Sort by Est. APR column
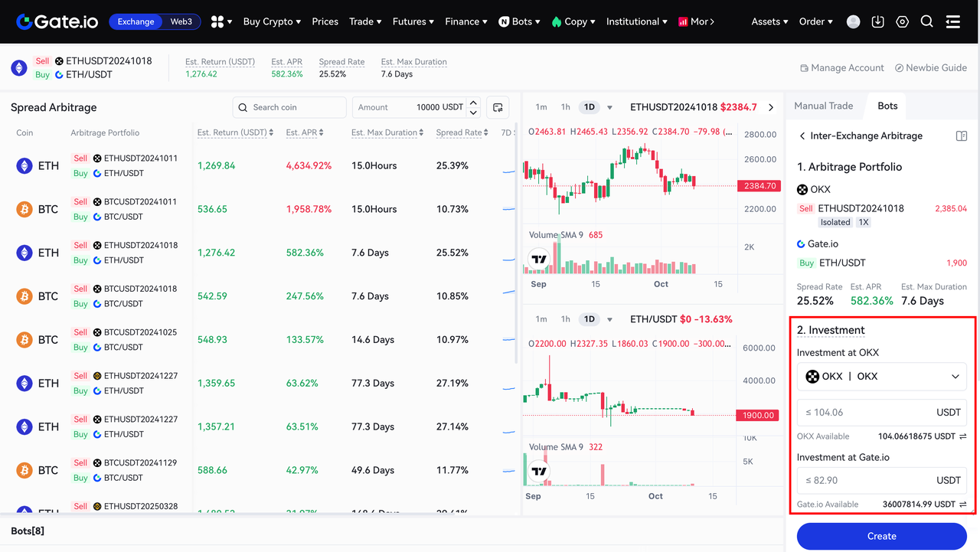This screenshot has width=980, height=552. pyautogui.click(x=304, y=132)
